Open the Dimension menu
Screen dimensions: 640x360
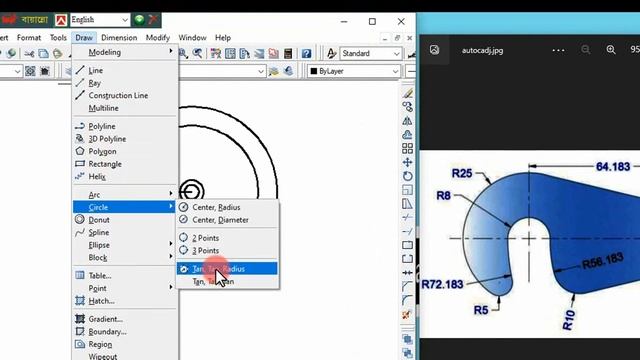[119, 38]
